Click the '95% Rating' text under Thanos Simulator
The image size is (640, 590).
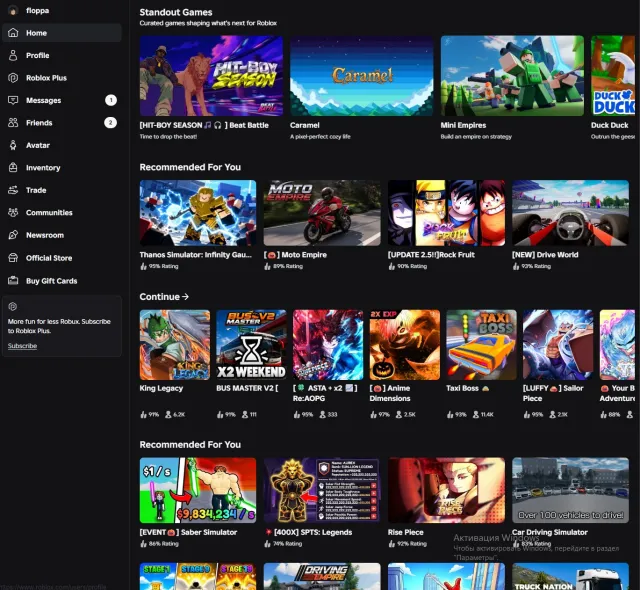tap(163, 266)
